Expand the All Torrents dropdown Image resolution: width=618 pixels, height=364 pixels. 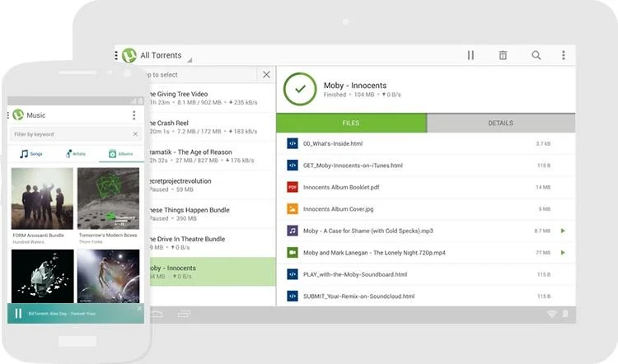click(x=189, y=58)
